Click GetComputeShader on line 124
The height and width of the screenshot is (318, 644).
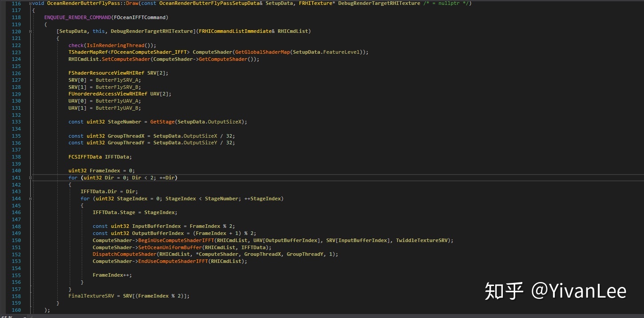(x=223, y=59)
